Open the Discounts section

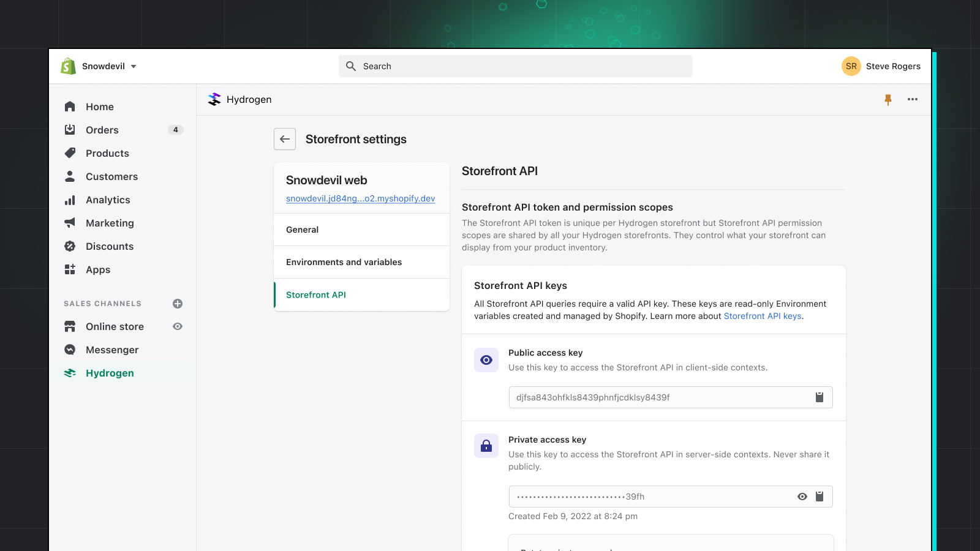point(109,246)
